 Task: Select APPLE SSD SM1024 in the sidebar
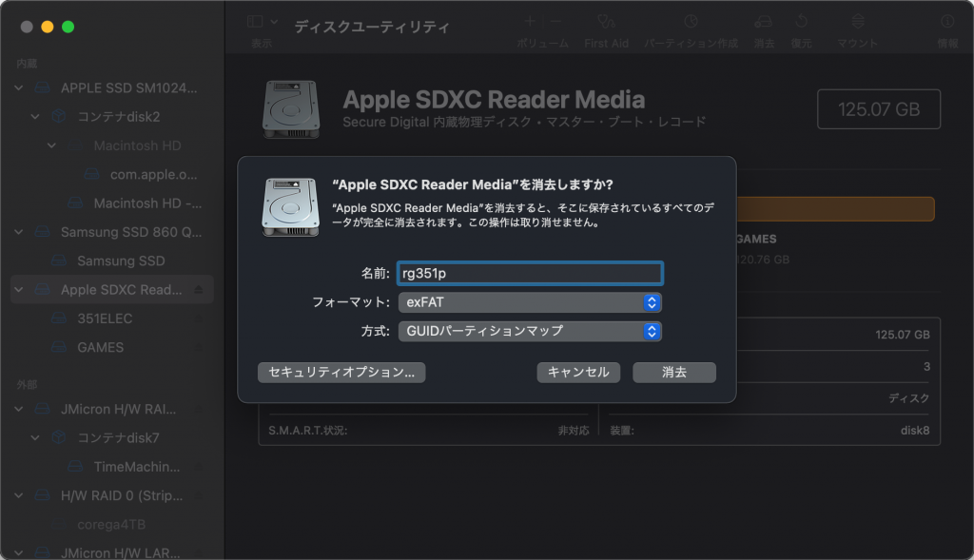click(128, 88)
